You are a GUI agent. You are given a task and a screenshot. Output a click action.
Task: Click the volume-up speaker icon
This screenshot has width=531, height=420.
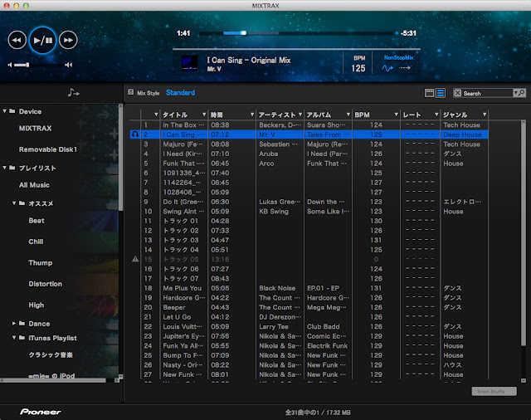(69, 65)
